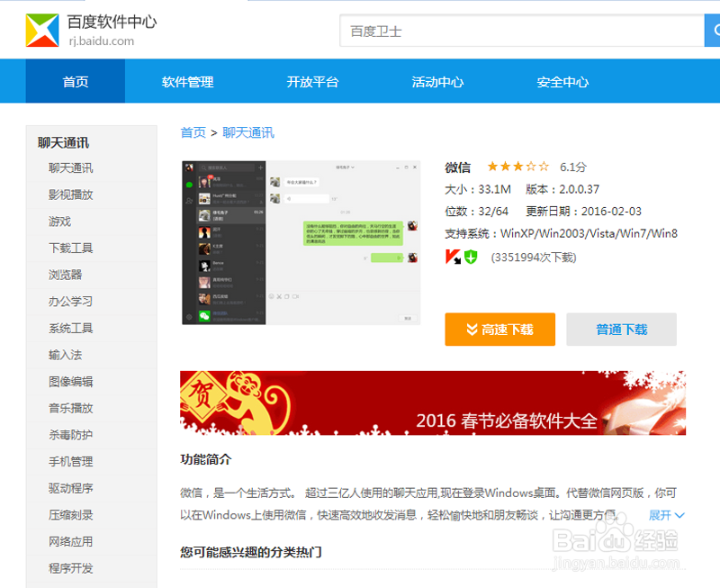Screen dimensions: 720x588
Task: Click the 大小：33.1M text
Action: point(478,189)
